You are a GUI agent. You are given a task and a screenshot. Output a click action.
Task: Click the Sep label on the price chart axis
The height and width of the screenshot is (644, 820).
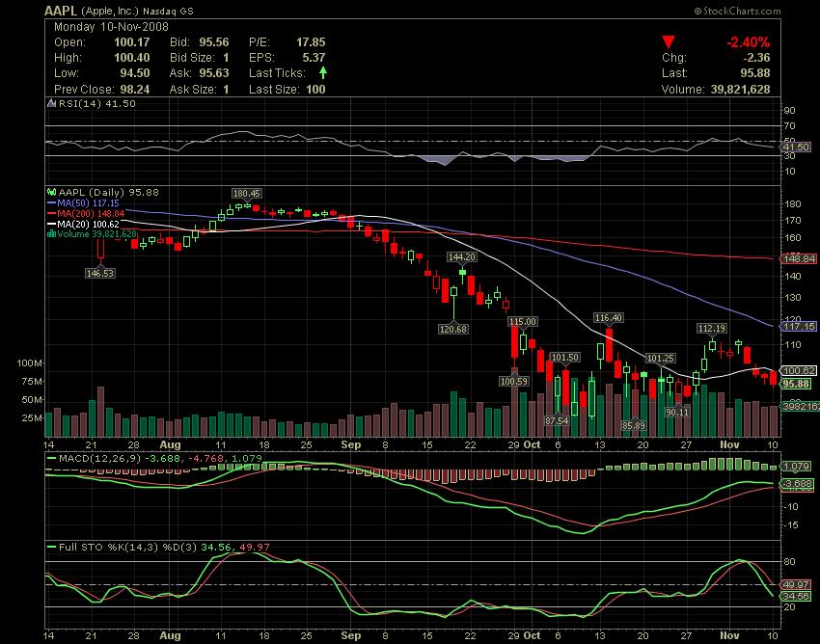coord(351,444)
